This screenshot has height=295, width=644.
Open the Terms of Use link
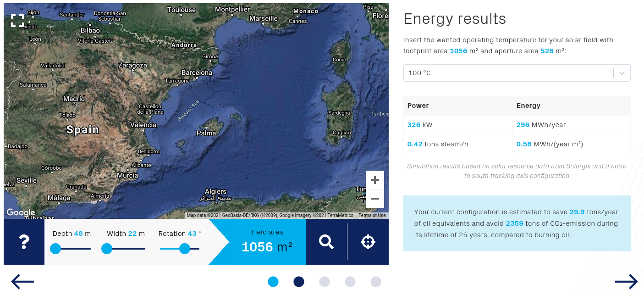pos(372,216)
